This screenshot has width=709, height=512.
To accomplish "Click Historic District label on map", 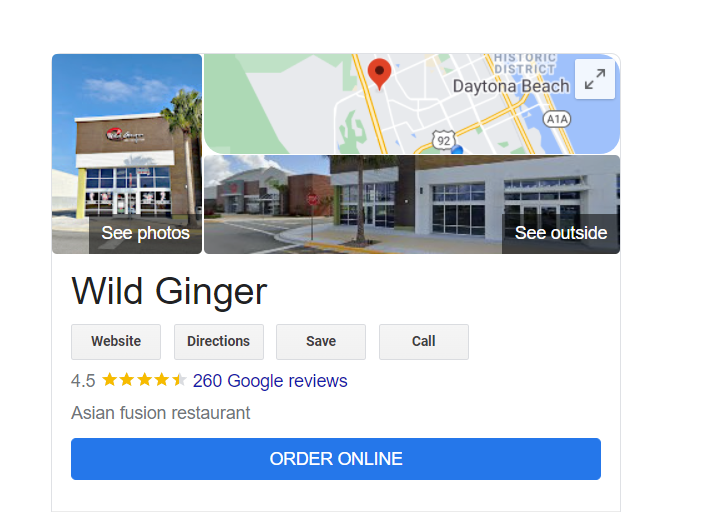I will click(525, 63).
